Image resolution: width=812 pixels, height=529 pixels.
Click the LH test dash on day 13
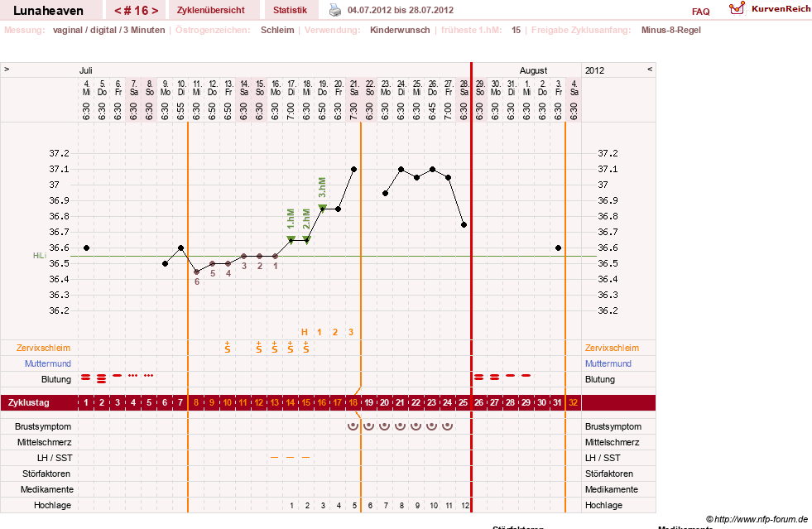click(275, 458)
